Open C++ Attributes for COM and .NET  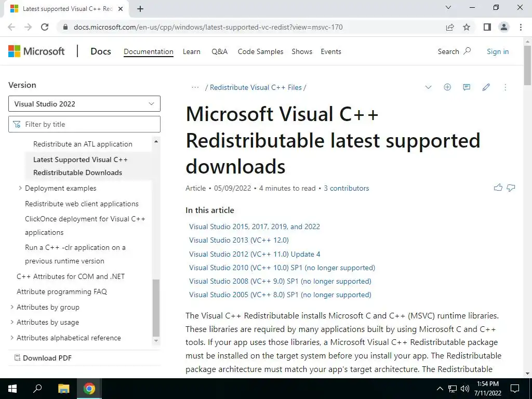pyautogui.click(x=71, y=276)
